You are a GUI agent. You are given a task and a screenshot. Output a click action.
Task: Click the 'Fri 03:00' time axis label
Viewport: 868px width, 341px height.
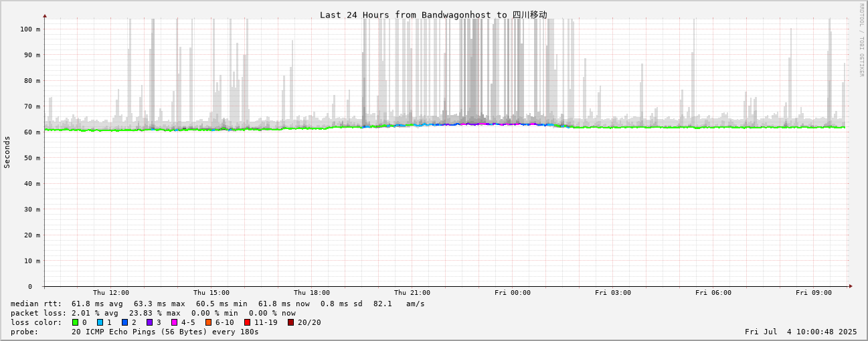(x=613, y=293)
